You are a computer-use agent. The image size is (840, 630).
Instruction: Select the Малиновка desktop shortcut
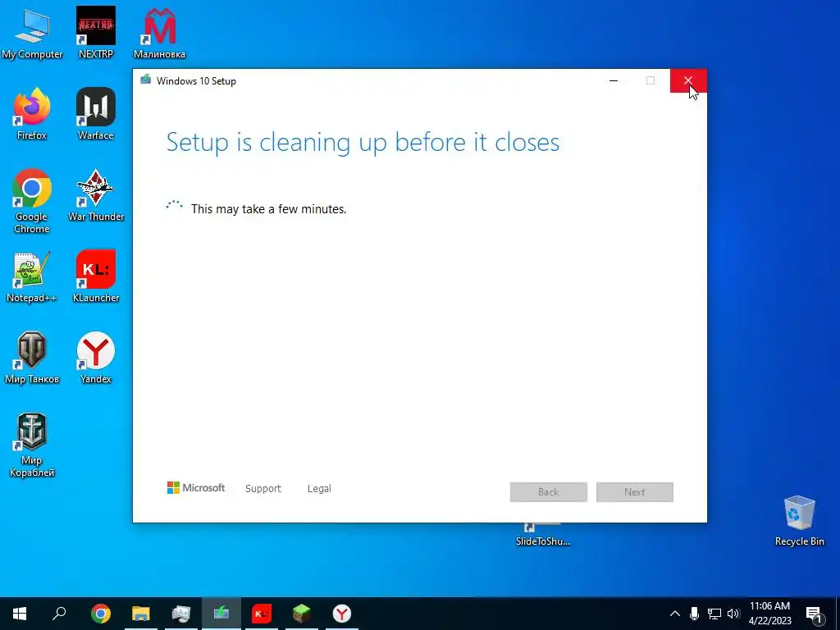coord(160,33)
